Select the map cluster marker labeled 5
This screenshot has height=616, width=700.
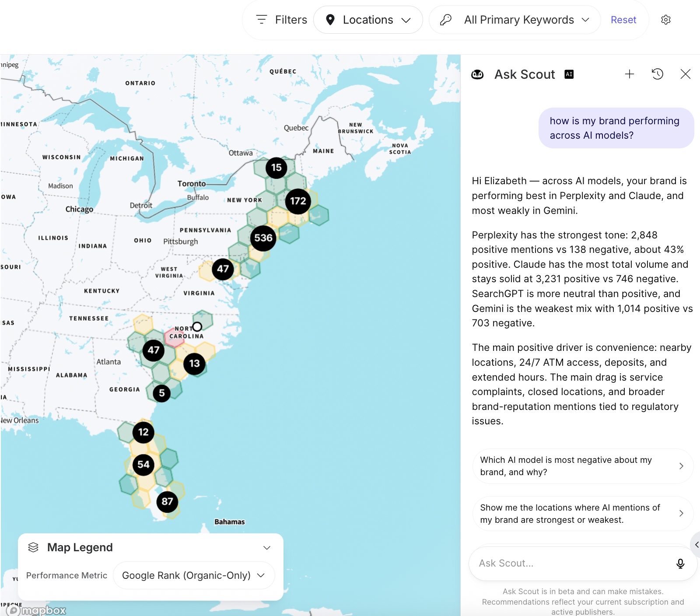(x=162, y=393)
